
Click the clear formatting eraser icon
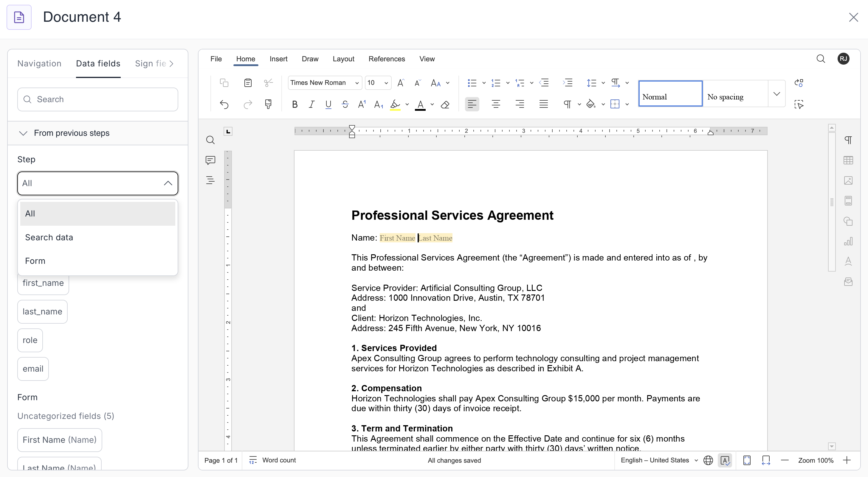[x=445, y=105]
